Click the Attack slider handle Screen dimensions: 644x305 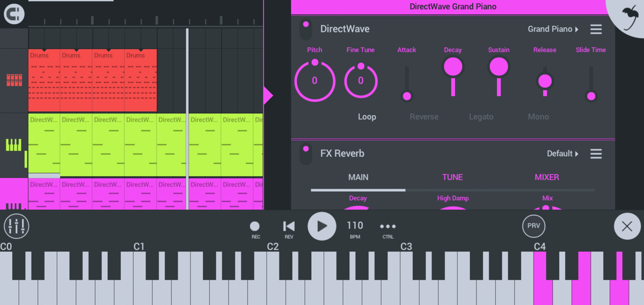click(407, 96)
